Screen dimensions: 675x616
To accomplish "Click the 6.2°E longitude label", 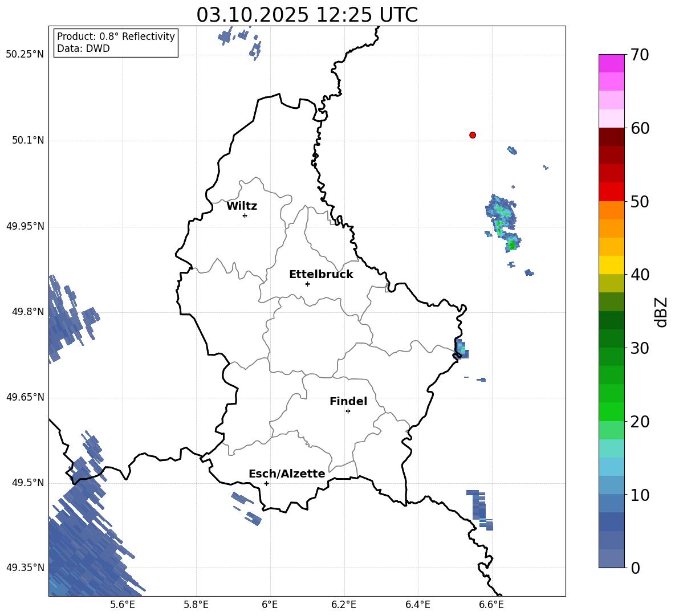I will [x=344, y=605].
